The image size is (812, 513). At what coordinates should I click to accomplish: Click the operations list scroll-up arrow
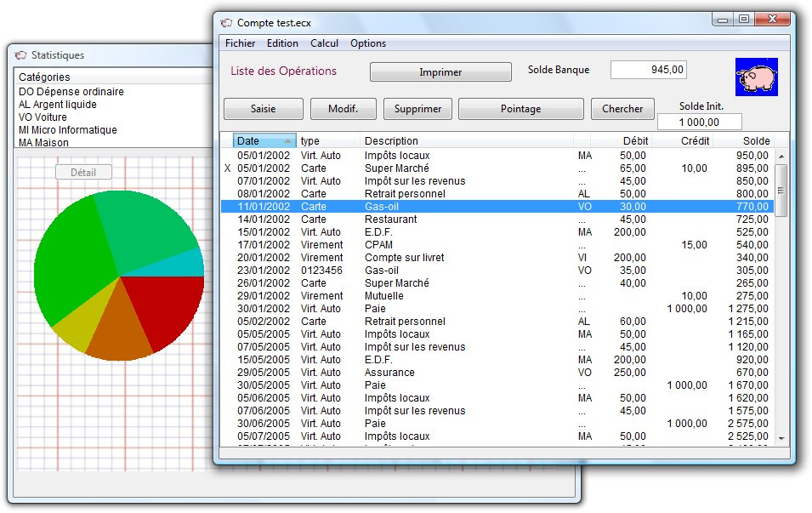pos(781,155)
